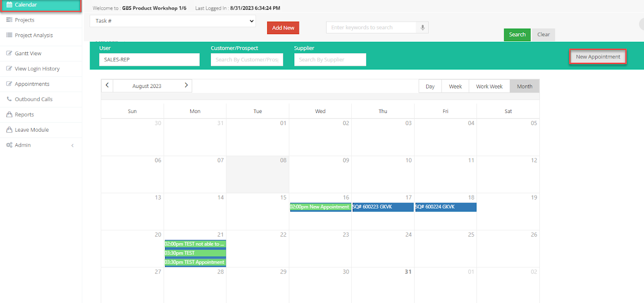Click the Gantt View sidebar icon

9,53
